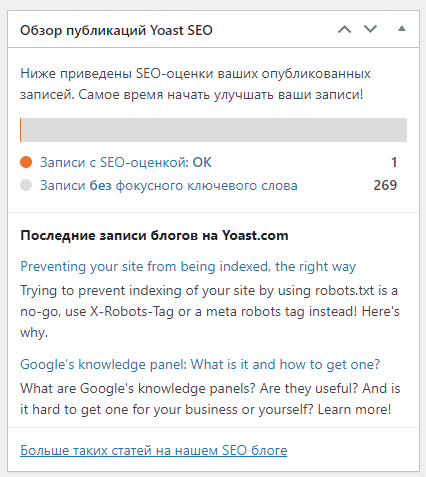Click the count 1 for OK posts

point(394,162)
